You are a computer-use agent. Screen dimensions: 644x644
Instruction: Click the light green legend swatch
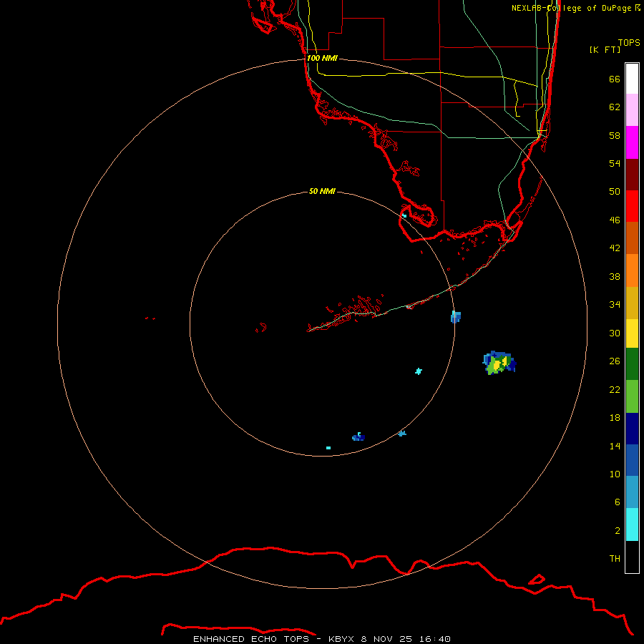(x=632, y=396)
